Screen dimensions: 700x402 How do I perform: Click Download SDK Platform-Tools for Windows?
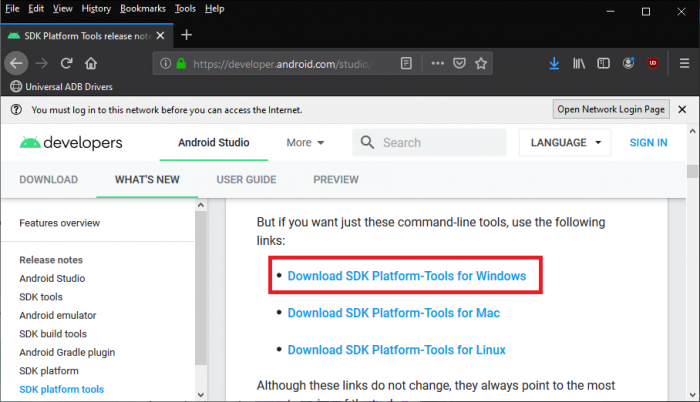(407, 276)
